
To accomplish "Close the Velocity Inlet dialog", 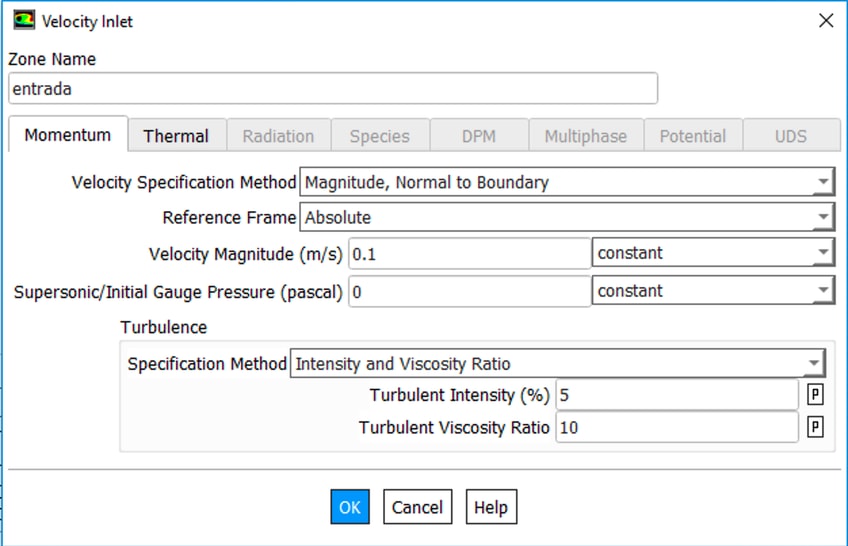I will (826, 21).
